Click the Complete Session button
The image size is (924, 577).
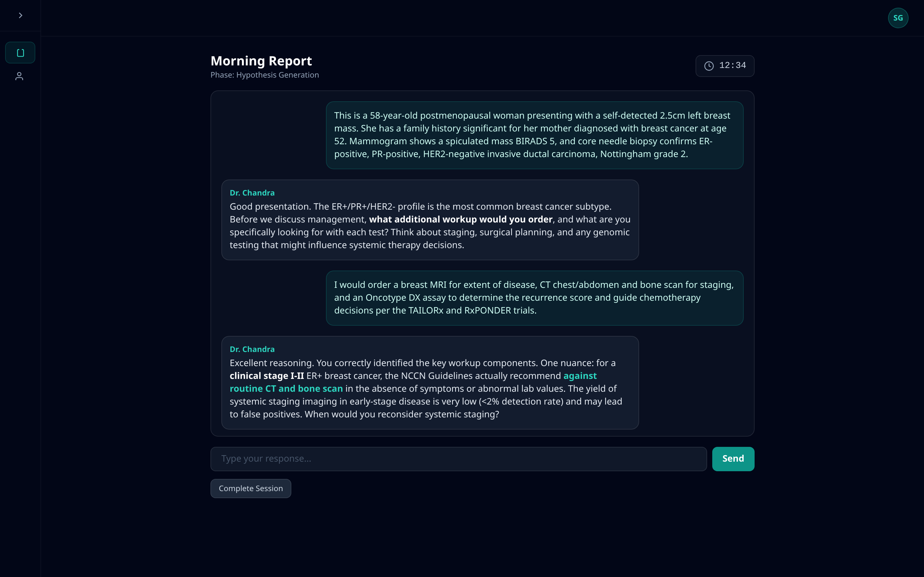tap(251, 488)
